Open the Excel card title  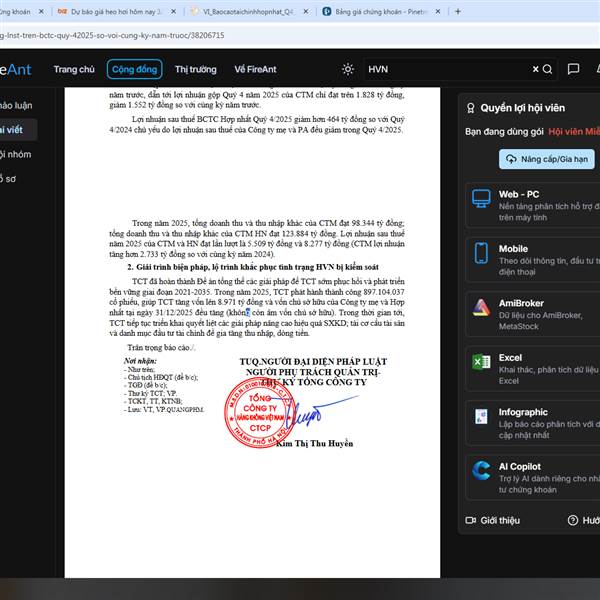(510, 357)
